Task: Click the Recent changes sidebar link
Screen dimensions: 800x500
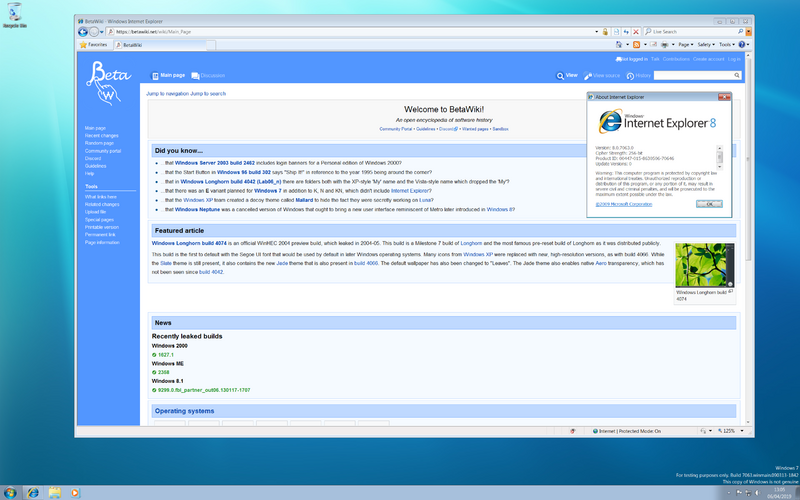Action: pos(101,135)
